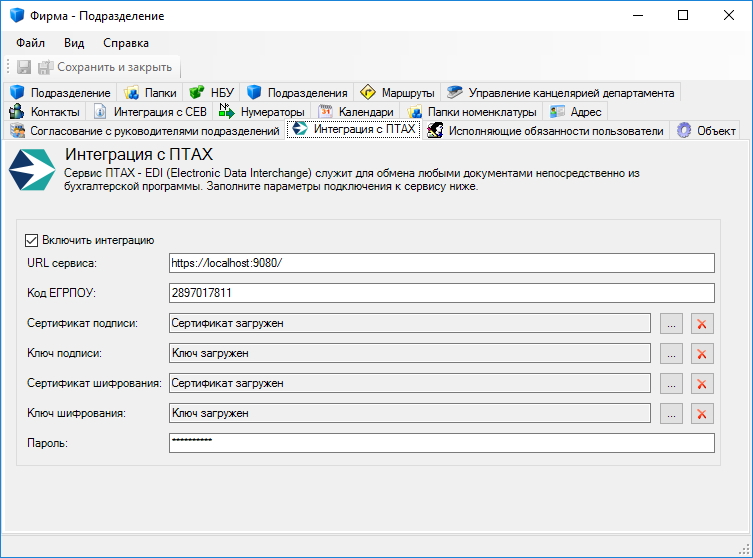This screenshot has height=558, width=753.
Task: Click the URL сервиса label
Action: 62,263
